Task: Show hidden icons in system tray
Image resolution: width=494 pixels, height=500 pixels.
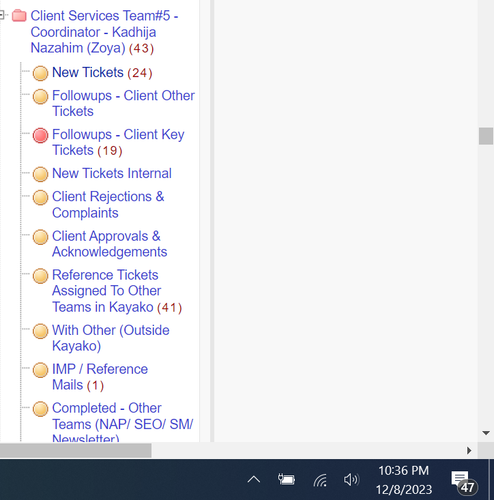Action: click(x=254, y=480)
